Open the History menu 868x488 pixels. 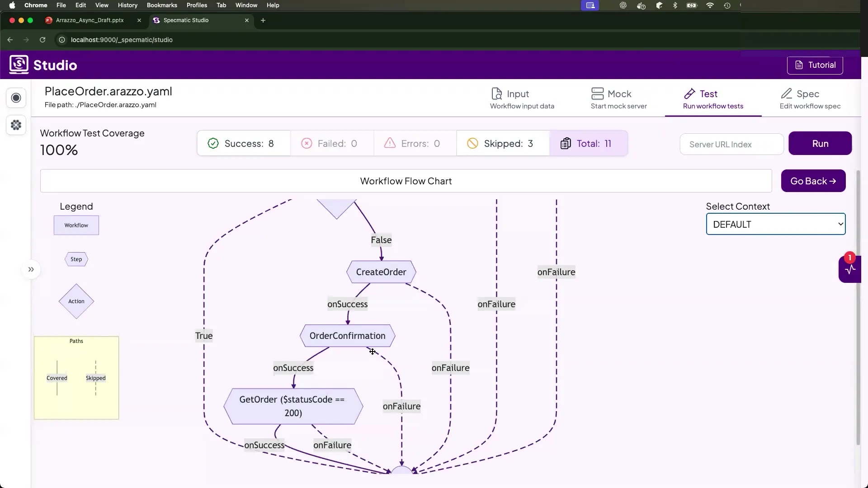tap(127, 5)
